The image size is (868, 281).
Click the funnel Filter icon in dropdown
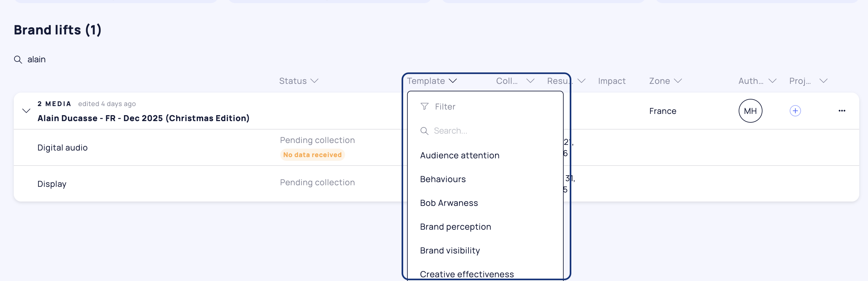click(x=424, y=106)
